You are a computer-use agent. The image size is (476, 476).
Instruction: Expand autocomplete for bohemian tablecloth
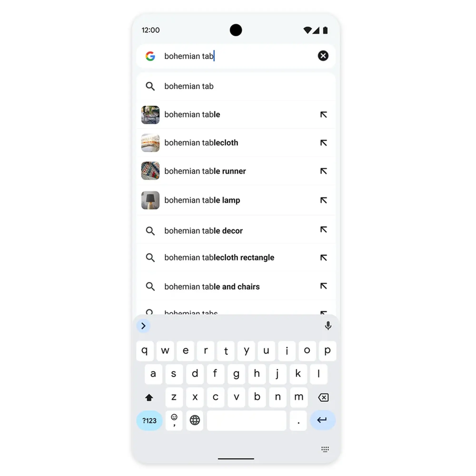[x=323, y=143]
